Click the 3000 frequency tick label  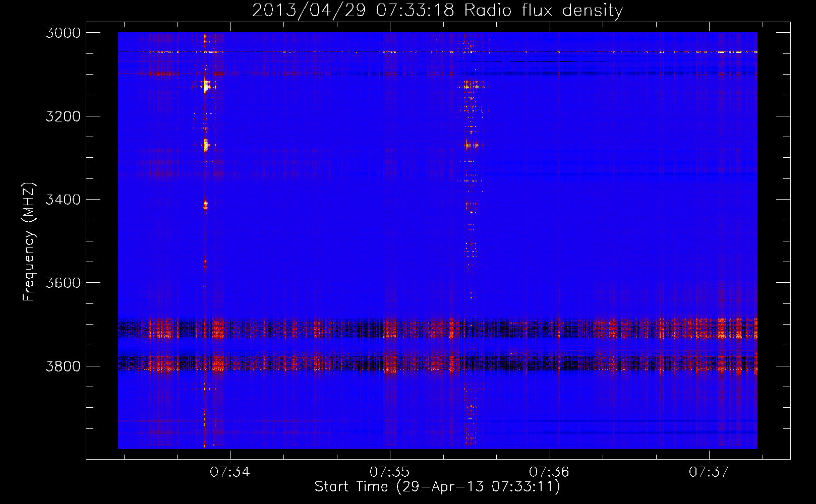pyautogui.click(x=63, y=33)
